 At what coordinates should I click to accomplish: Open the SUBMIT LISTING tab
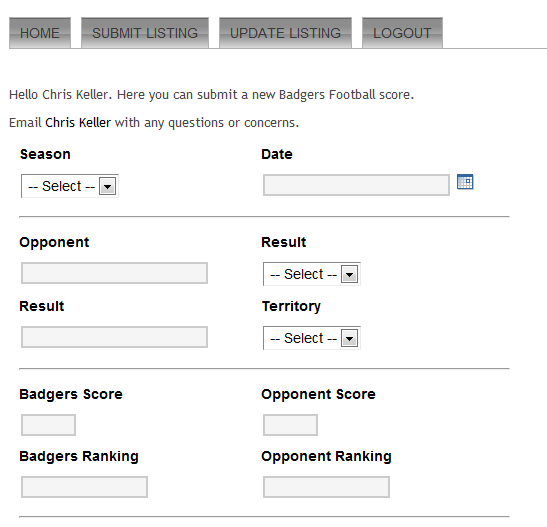145,33
